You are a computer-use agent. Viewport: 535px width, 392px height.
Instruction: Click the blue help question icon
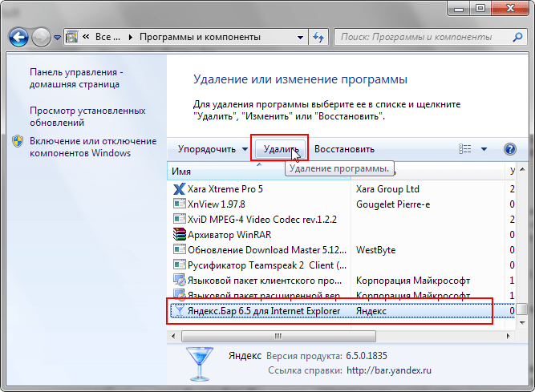(510, 149)
